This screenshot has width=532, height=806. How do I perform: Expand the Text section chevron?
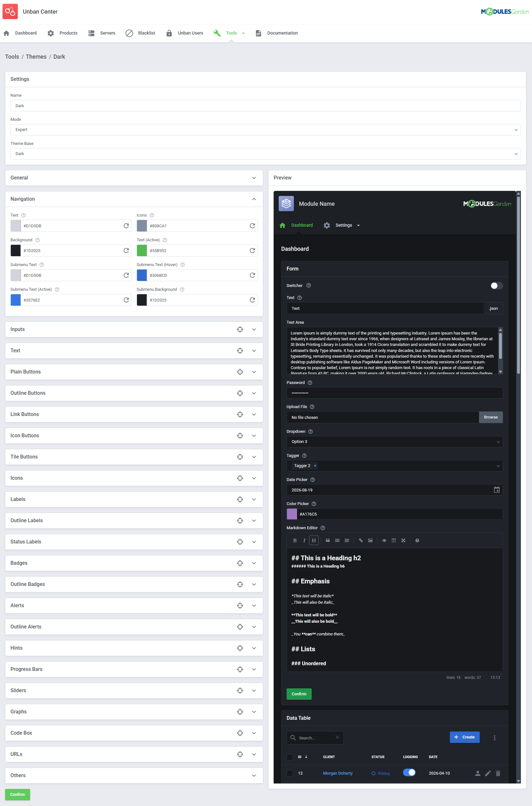pyautogui.click(x=254, y=351)
